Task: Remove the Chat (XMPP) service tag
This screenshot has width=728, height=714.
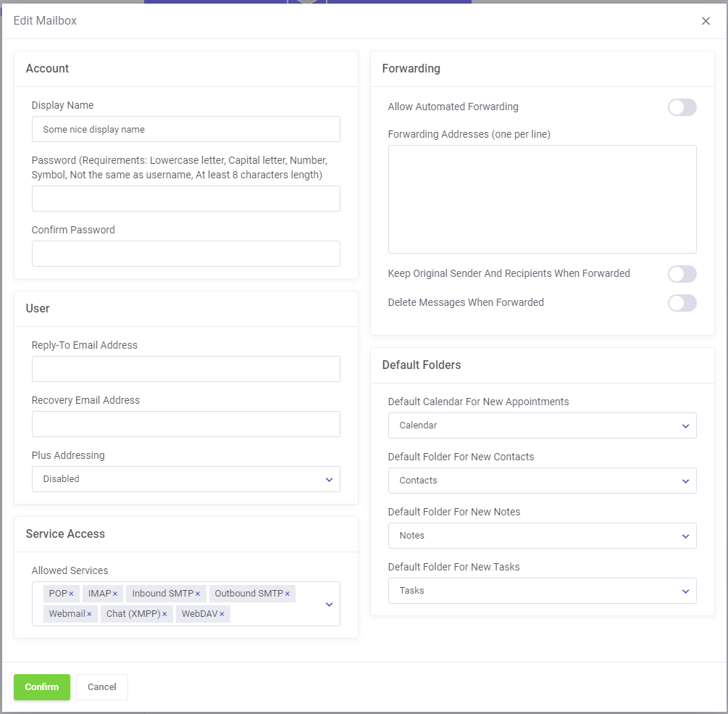Action: [x=164, y=614]
